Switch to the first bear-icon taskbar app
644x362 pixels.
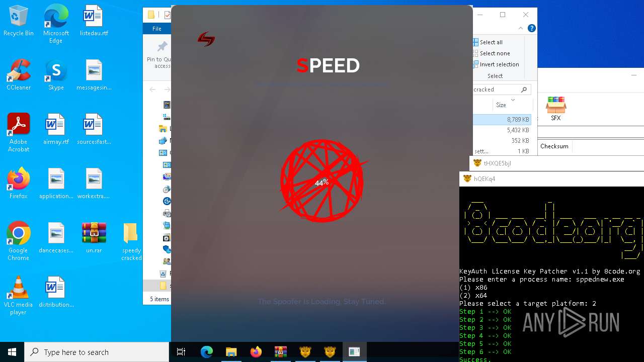pos(305,352)
